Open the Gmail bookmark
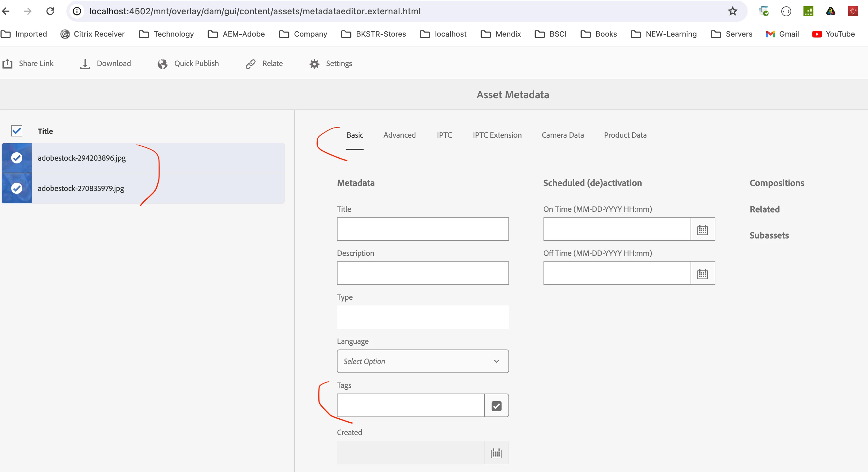This screenshot has height=472, width=868. click(x=782, y=34)
